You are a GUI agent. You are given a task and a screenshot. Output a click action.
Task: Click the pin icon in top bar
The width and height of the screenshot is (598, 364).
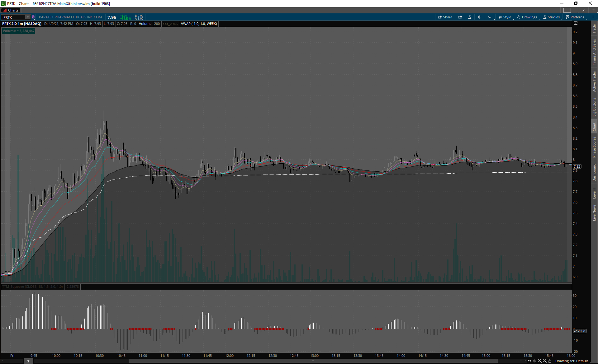[x=584, y=10]
